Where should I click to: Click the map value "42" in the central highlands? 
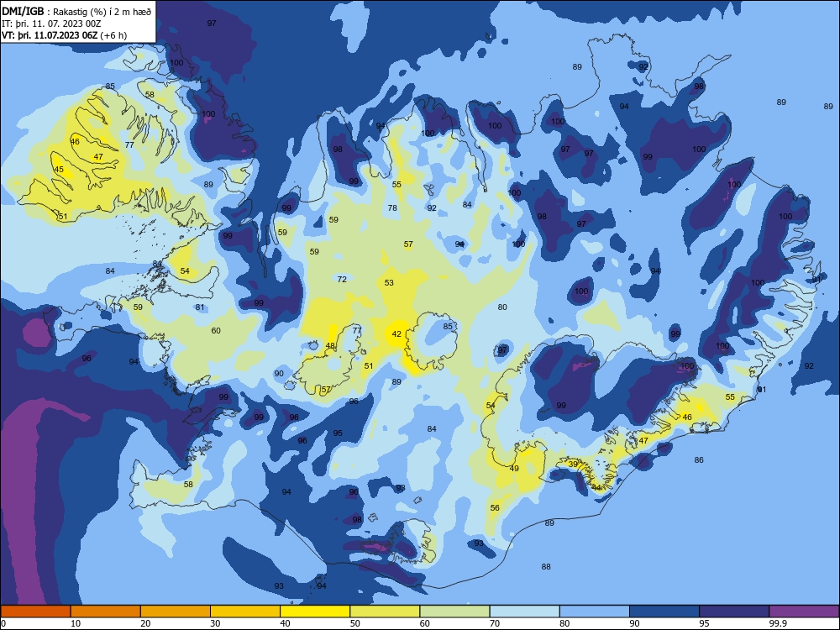coord(396,333)
